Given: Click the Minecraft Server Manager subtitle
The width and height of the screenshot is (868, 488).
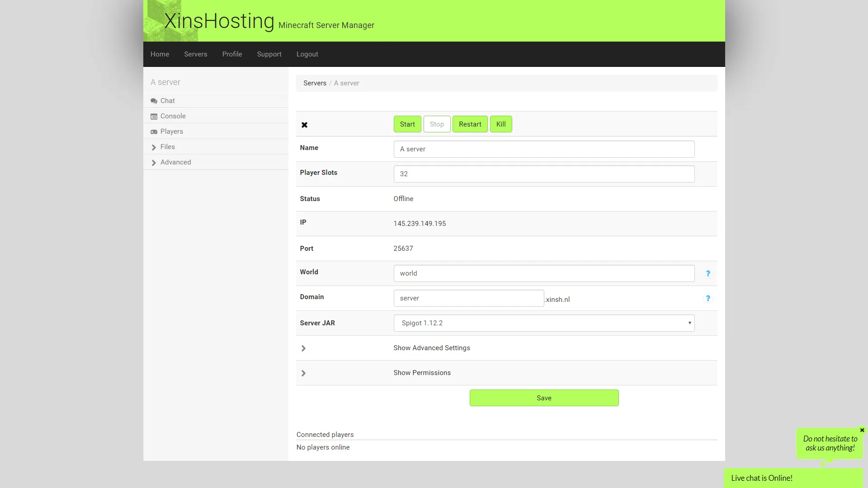Looking at the screenshot, I should 326,25.
